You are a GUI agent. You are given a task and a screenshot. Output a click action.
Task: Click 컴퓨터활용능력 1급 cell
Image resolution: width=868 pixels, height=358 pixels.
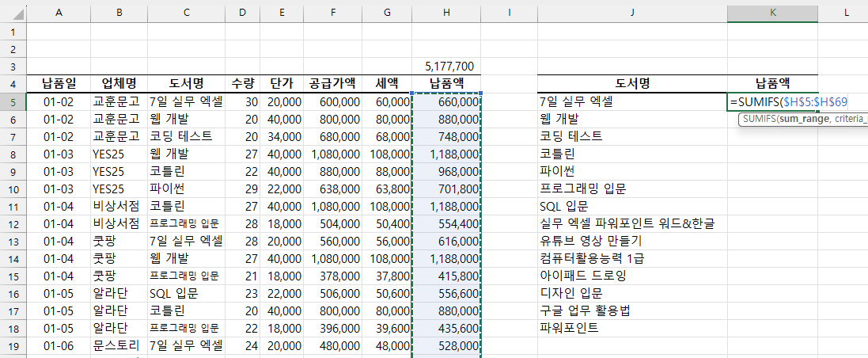(x=632, y=259)
